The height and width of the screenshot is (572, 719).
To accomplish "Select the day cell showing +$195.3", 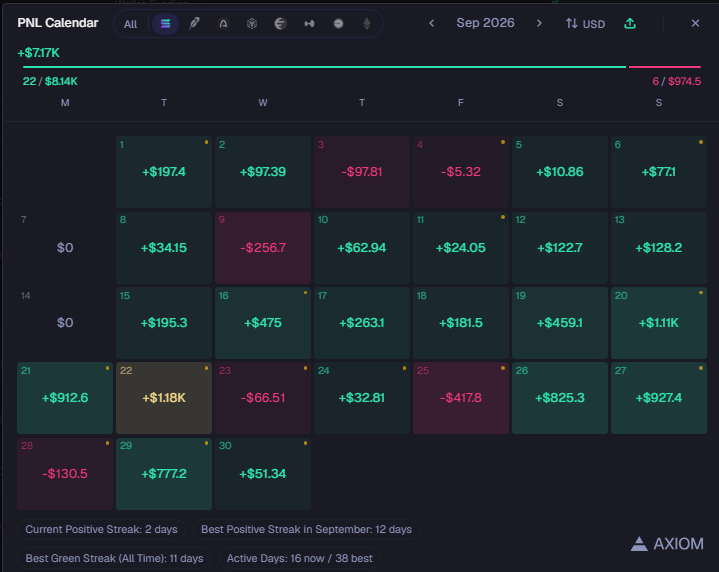I will [x=164, y=323].
